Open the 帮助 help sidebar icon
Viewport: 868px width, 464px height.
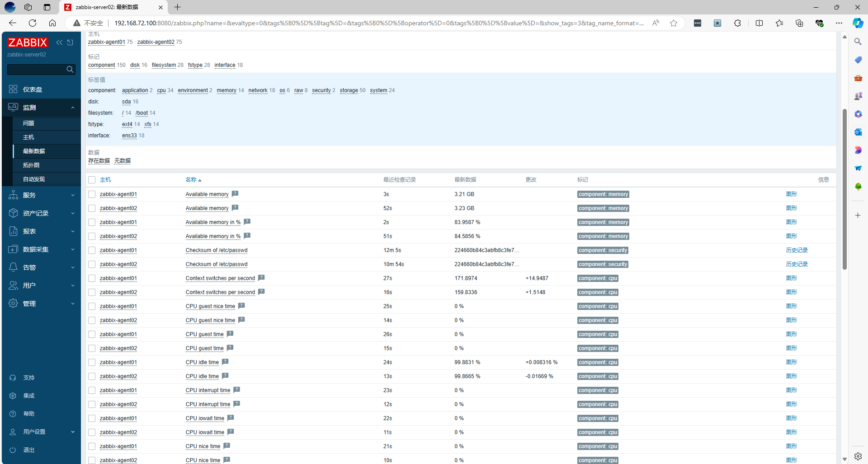[13, 413]
